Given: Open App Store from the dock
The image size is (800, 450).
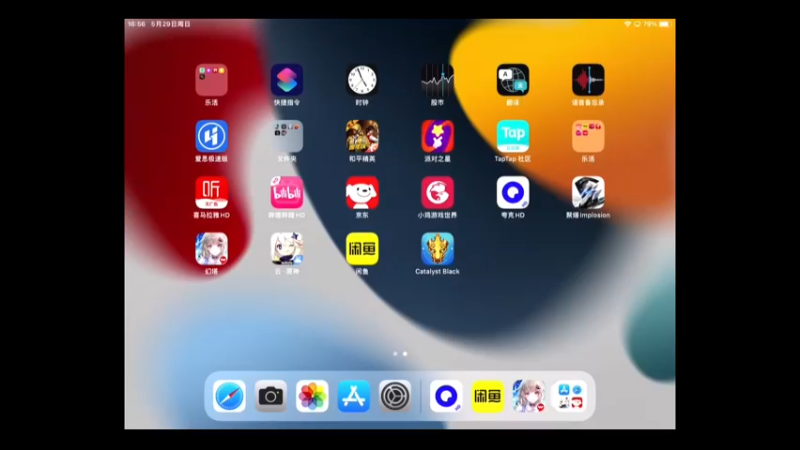Looking at the screenshot, I should coord(354,396).
